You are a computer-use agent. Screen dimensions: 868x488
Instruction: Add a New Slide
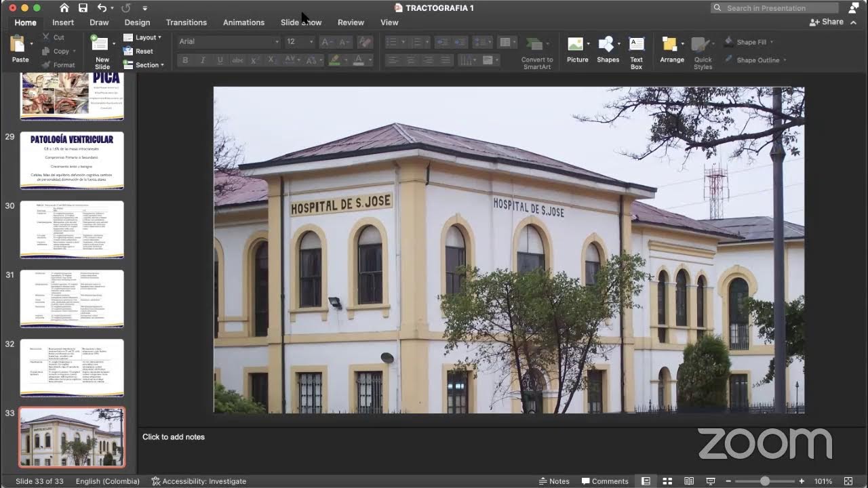point(102,52)
